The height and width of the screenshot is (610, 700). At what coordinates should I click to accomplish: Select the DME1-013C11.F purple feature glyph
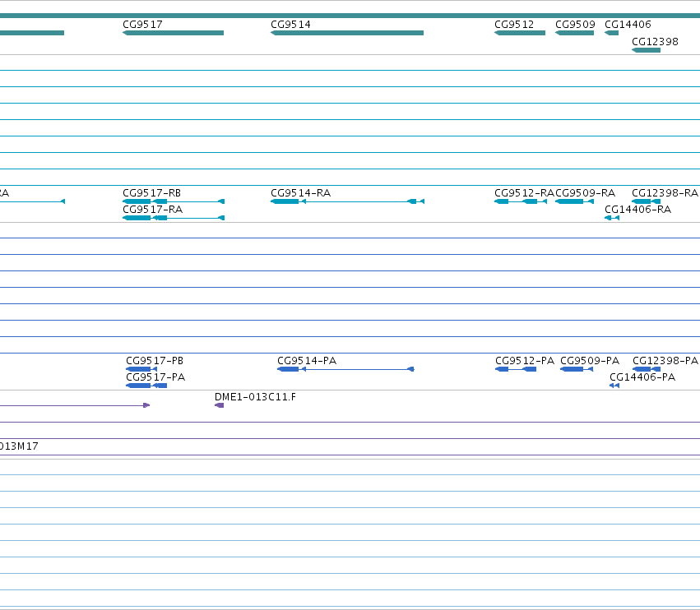tap(219, 405)
